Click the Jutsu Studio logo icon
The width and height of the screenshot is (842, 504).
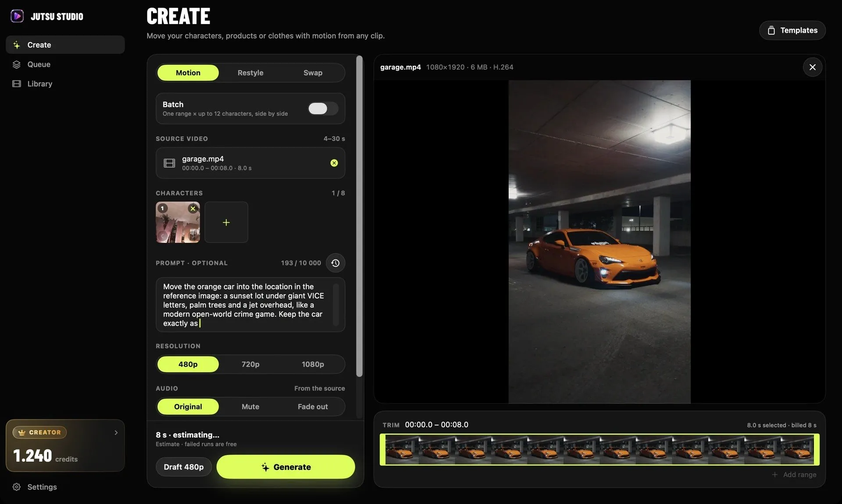(17, 16)
